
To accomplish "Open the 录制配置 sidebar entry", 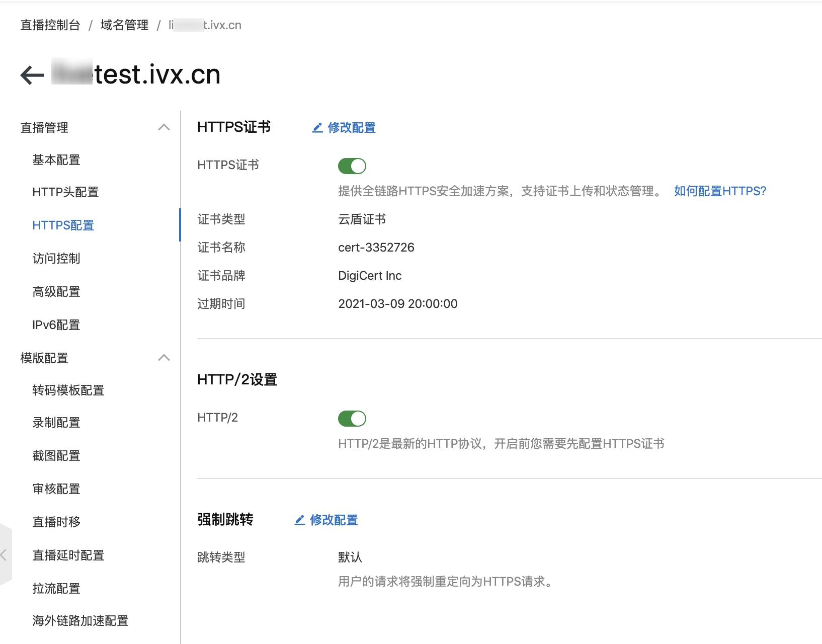I will (56, 423).
